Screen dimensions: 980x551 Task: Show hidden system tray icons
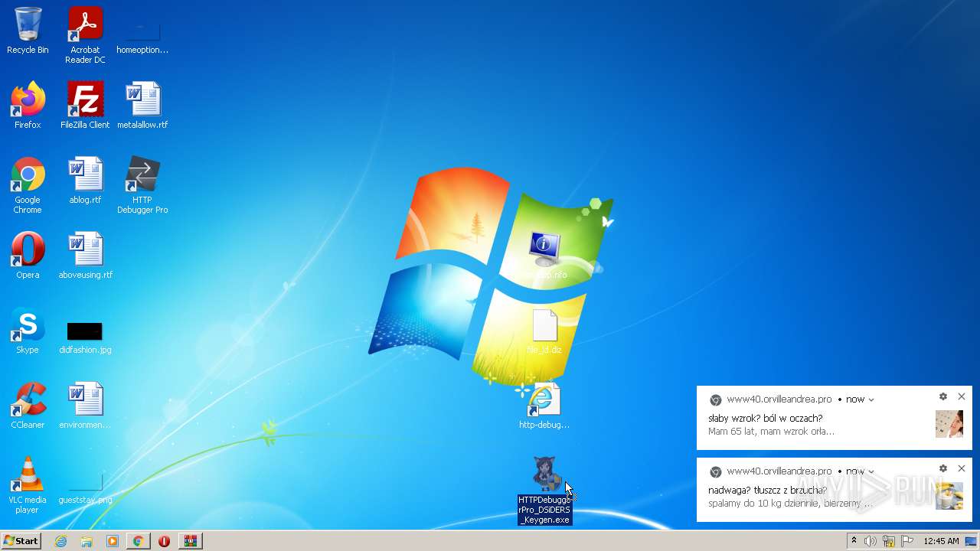854,541
